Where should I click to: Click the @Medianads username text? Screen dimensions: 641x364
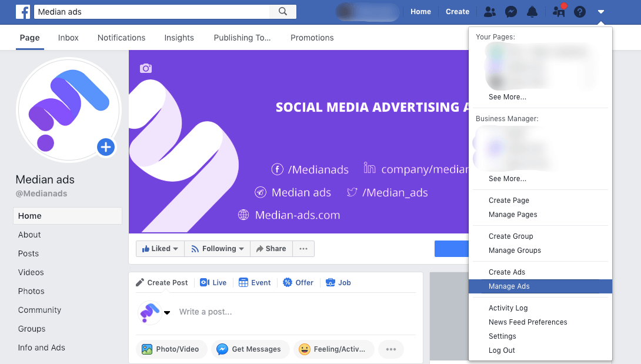pos(41,193)
